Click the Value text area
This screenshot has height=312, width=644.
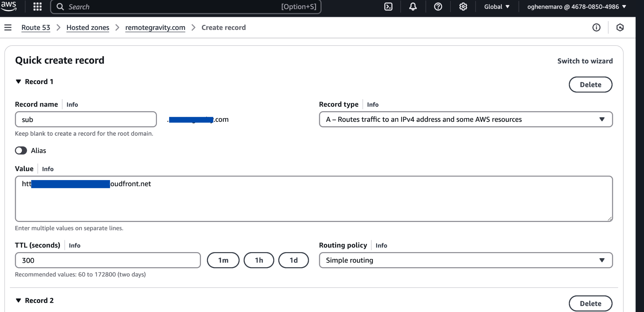point(314,199)
